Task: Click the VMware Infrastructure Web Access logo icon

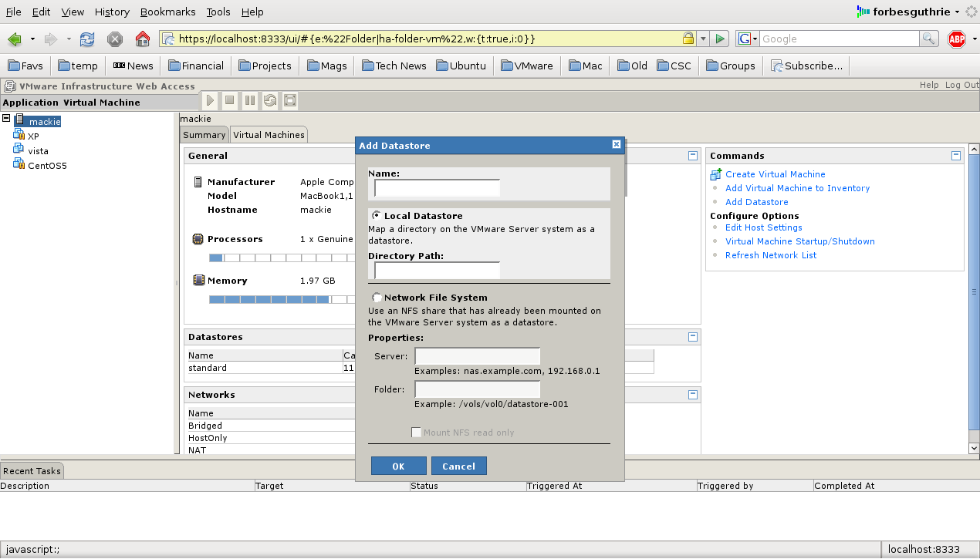Action: tap(10, 86)
